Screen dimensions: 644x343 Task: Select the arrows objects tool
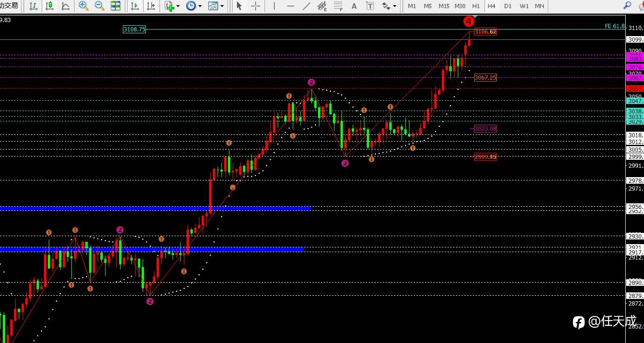point(386,6)
